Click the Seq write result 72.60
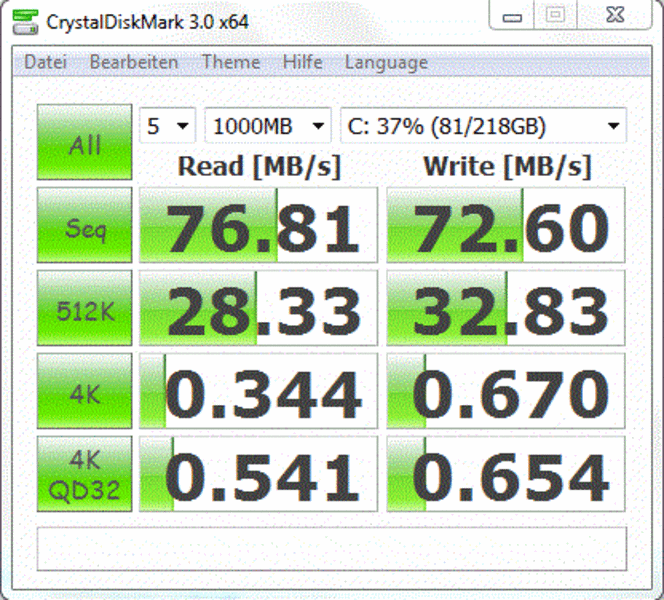 (506, 225)
